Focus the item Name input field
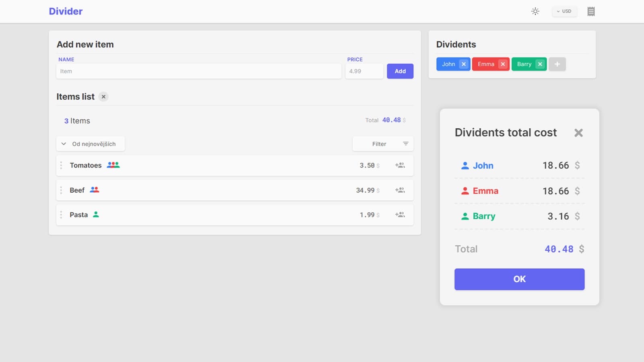This screenshot has width=644, height=362. pos(199,71)
